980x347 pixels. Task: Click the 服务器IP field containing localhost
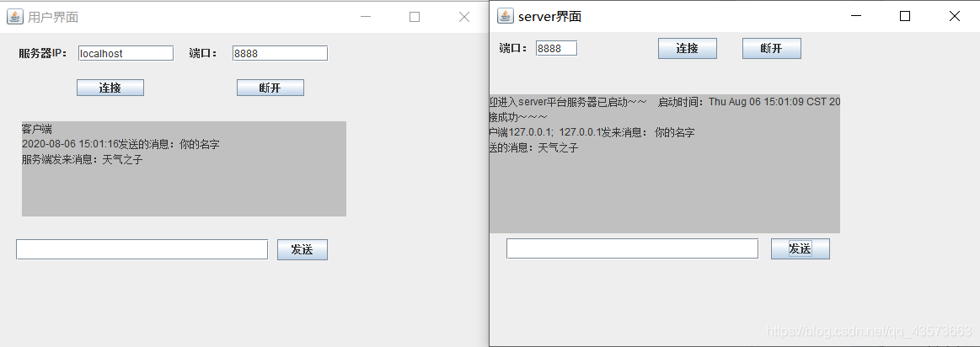(x=126, y=53)
